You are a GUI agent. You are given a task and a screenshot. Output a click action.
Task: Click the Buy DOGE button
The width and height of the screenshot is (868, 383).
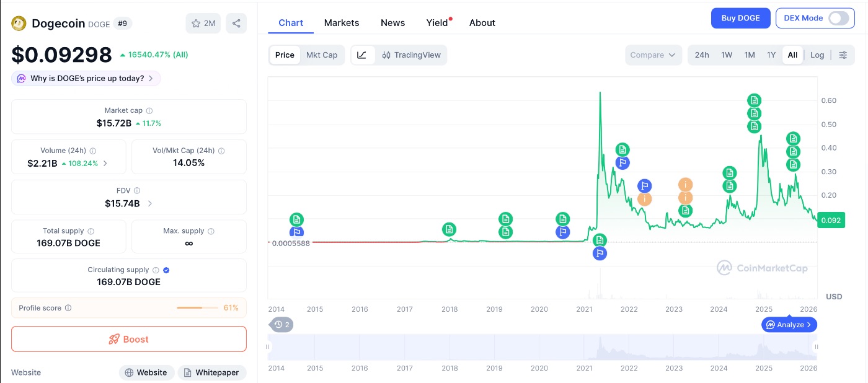pyautogui.click(x=740, y=18)
